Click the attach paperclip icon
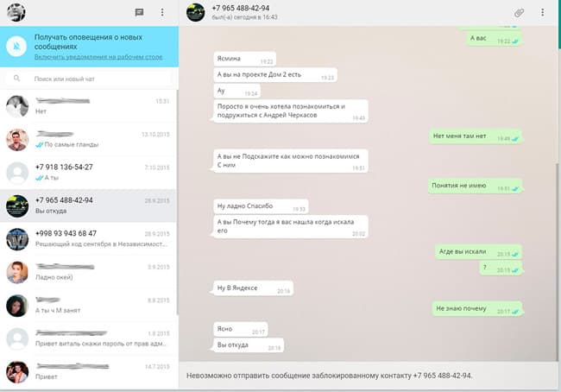This screenshot has width=561, height=392. tap(519, 13)
